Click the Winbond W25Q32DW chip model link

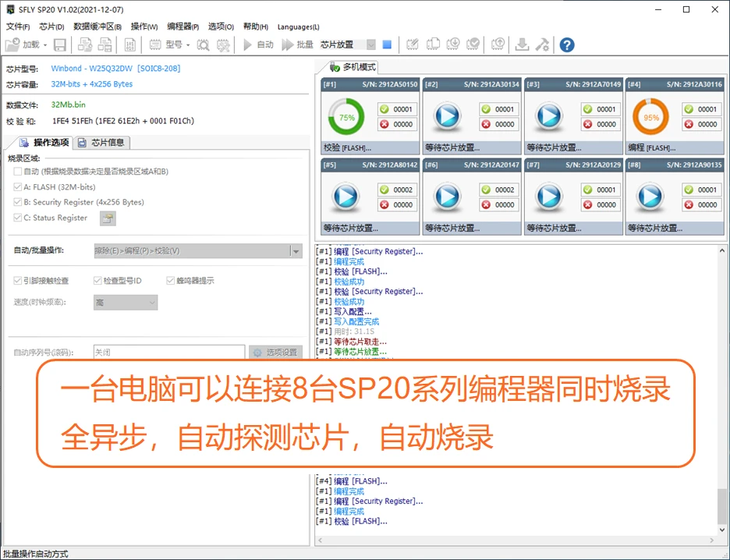(115, 69)
